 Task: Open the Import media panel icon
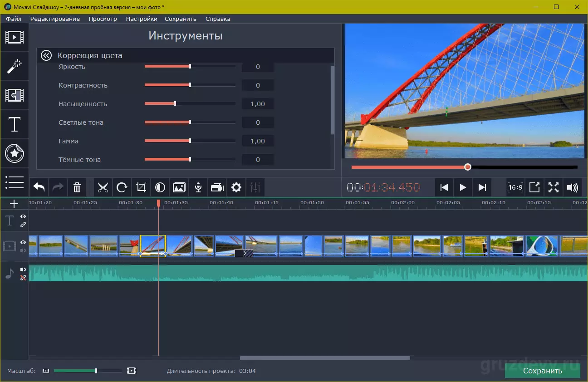tap(15, 37)
